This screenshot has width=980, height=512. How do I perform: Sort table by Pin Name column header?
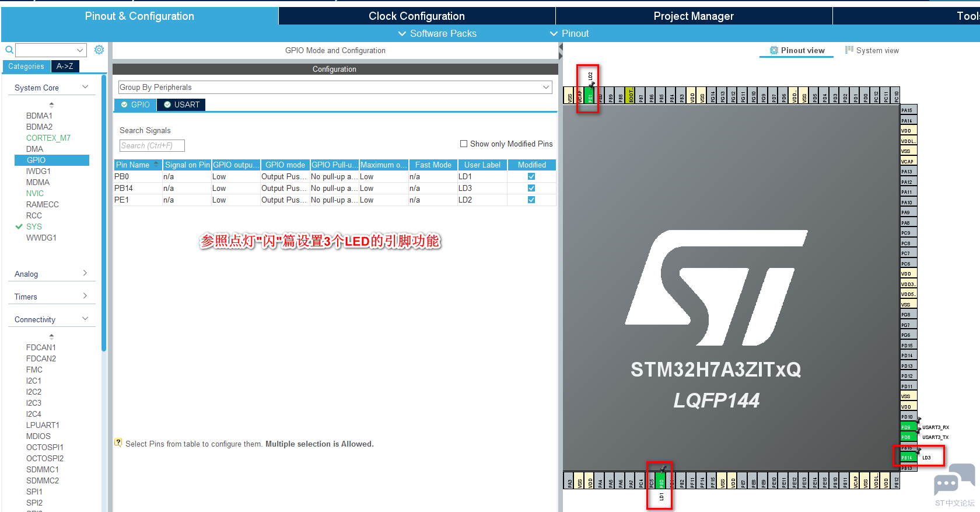(x=138, y=165)
